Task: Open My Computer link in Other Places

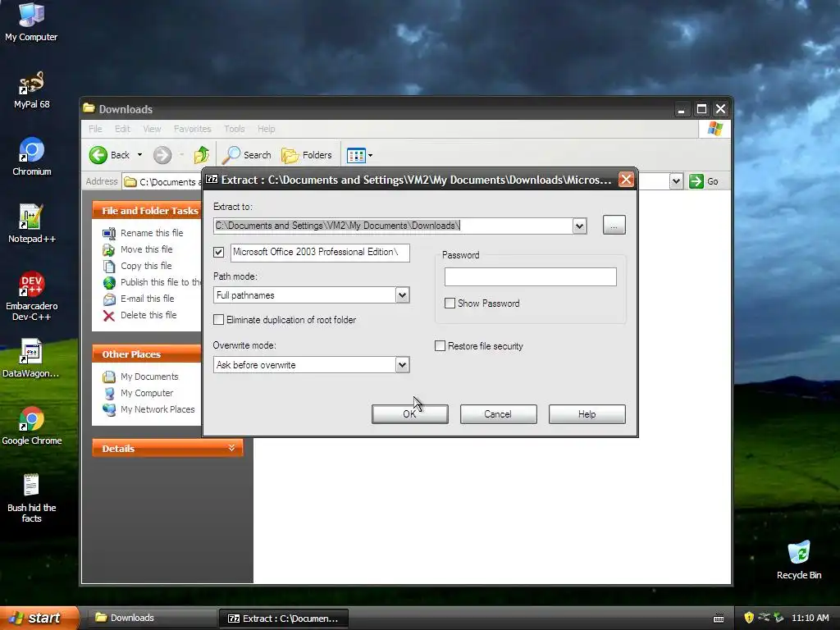Action: coord(147,393)
